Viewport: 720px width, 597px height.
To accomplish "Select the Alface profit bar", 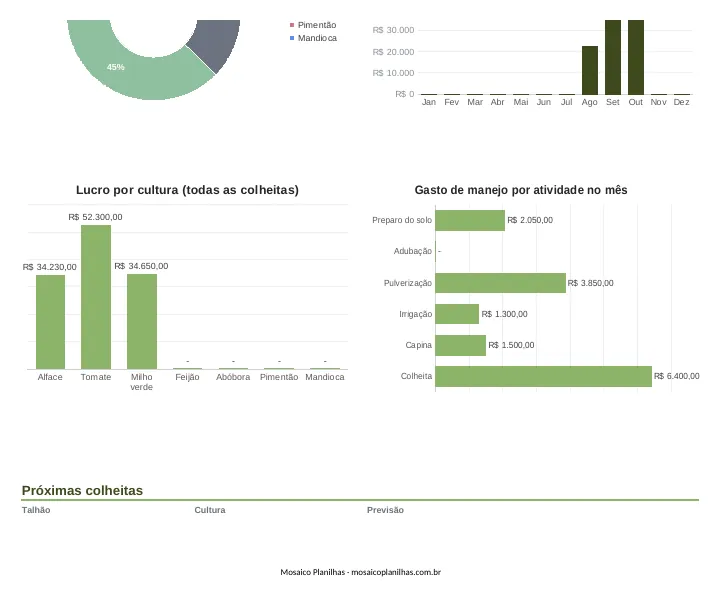I will pos(51,322).
